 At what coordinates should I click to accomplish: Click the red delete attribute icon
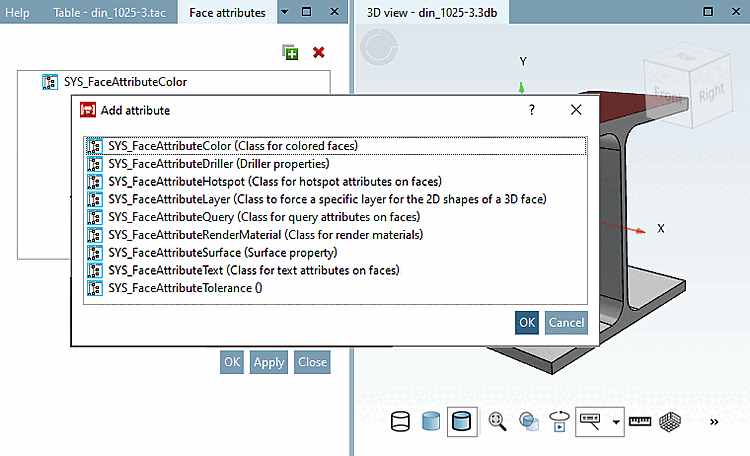click(x=319, y=52)
